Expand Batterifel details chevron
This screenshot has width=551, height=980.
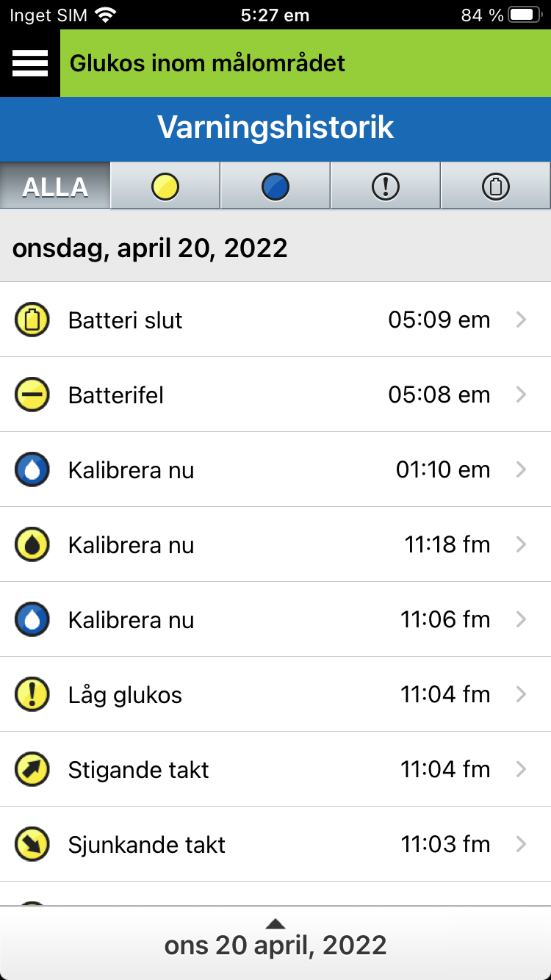(521, 395)
